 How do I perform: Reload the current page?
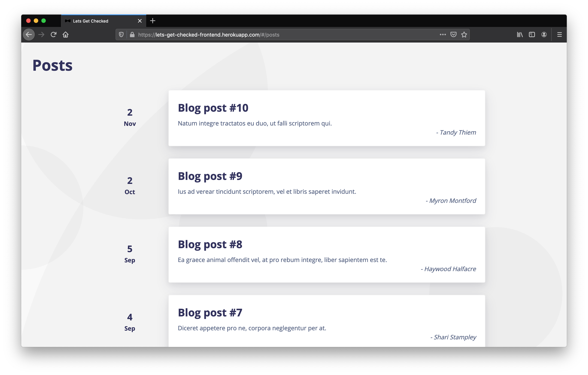53,35
